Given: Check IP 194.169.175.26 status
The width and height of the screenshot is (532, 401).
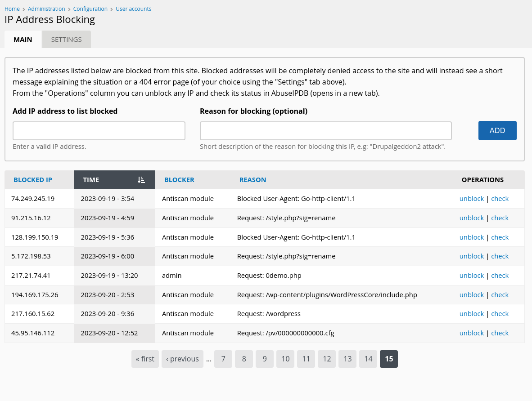Looking at the screenshot, I should [x=500, y=295].
